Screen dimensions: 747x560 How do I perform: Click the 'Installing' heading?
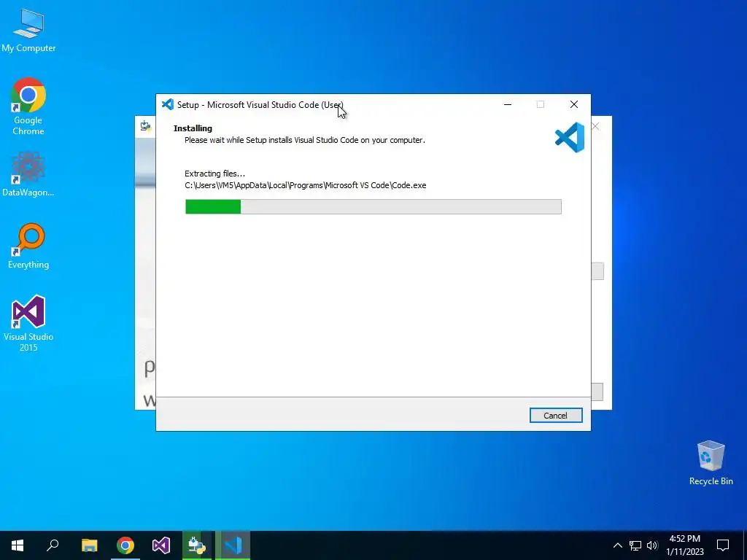click(193, 128)
